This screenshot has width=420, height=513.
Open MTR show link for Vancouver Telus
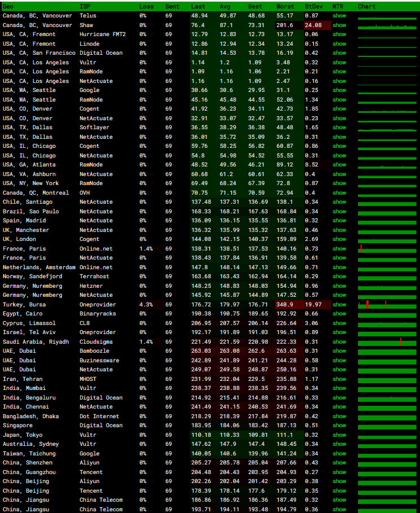point(339,16)
